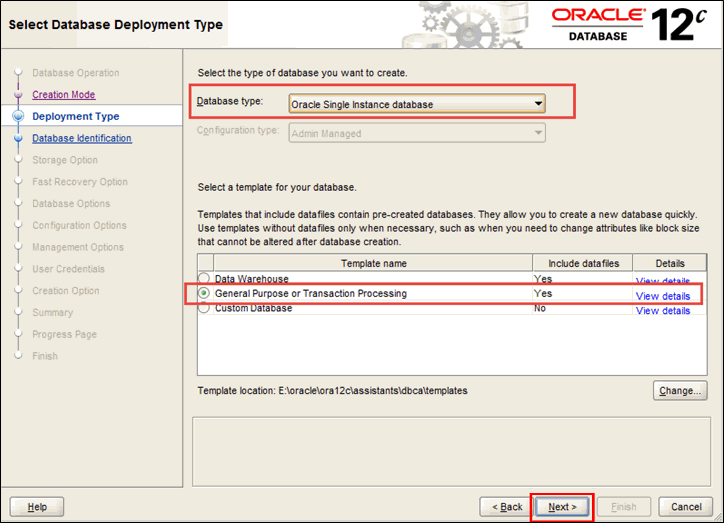View details for Data Warehouse template
This screenshot has width=724, height=523.
662,282
